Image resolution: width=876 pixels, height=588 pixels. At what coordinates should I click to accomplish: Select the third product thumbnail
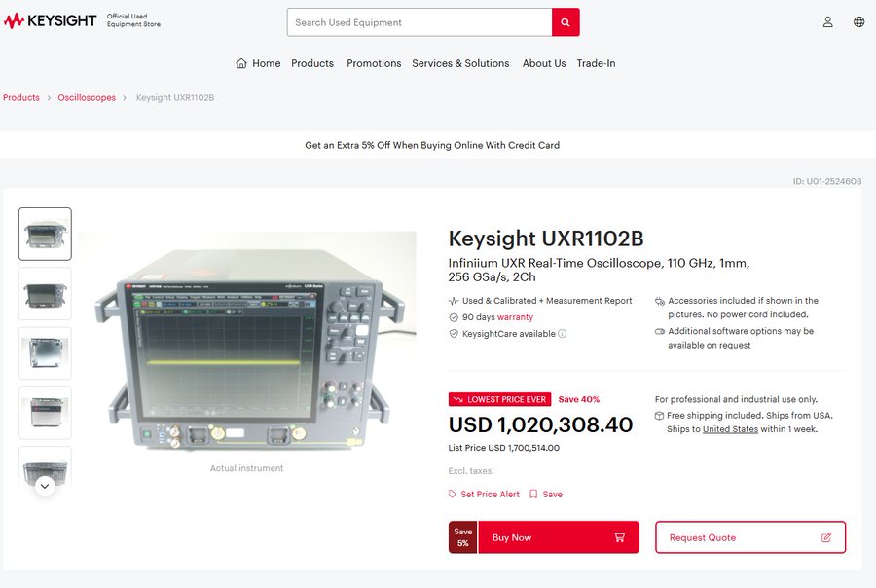point(45,353)
